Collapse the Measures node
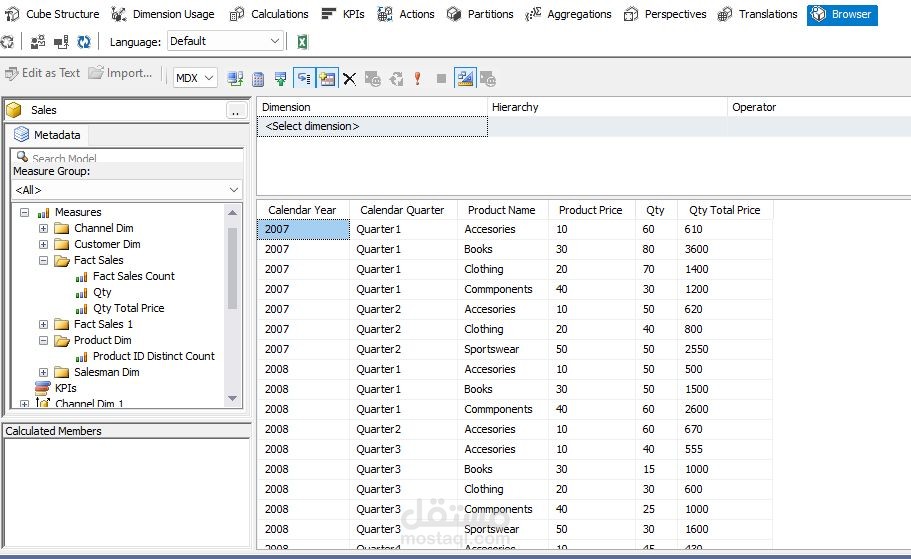This screenshot has height=559, width=911. pos(24,212)
